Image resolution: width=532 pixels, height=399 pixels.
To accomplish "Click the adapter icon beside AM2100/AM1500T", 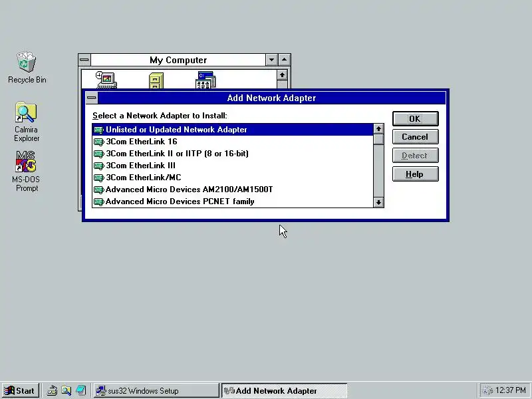I will (x=98, y=190).
